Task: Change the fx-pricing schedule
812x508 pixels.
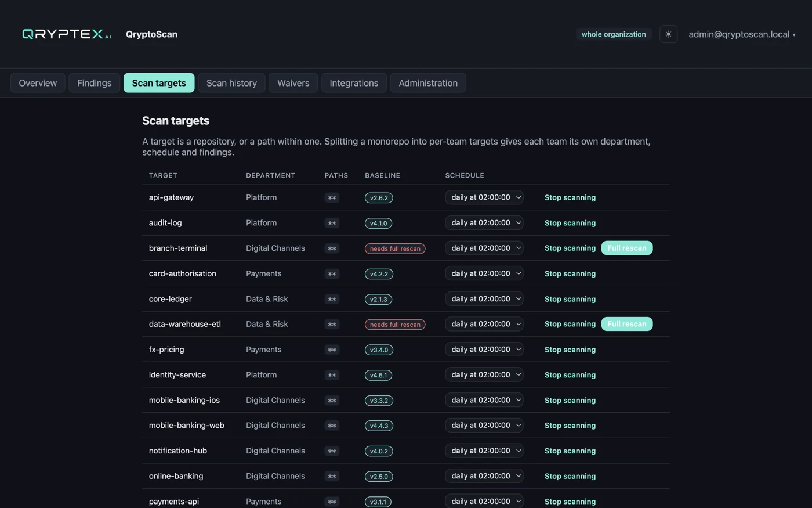Action: 484,350
